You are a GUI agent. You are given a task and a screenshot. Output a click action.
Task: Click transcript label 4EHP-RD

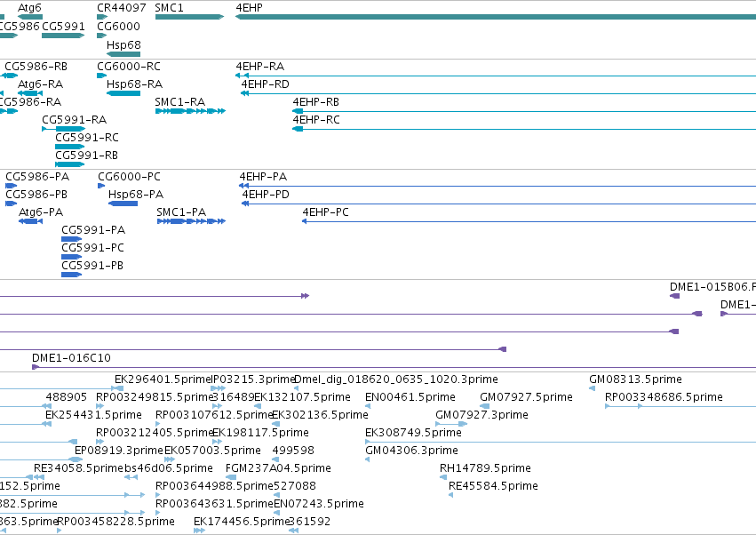[x=266, y=84]
